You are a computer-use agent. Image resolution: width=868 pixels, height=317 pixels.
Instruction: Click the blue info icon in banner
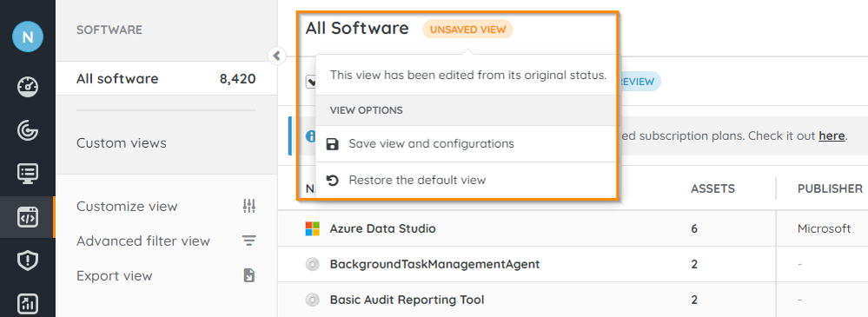tap(310, 135)
